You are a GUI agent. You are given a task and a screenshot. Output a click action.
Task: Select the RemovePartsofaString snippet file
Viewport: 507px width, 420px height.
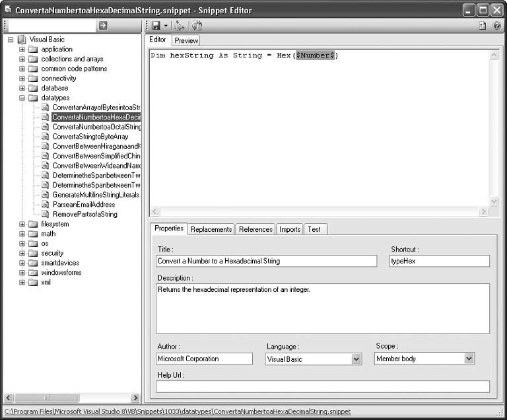pyautogui.click(x=84, y=214)
